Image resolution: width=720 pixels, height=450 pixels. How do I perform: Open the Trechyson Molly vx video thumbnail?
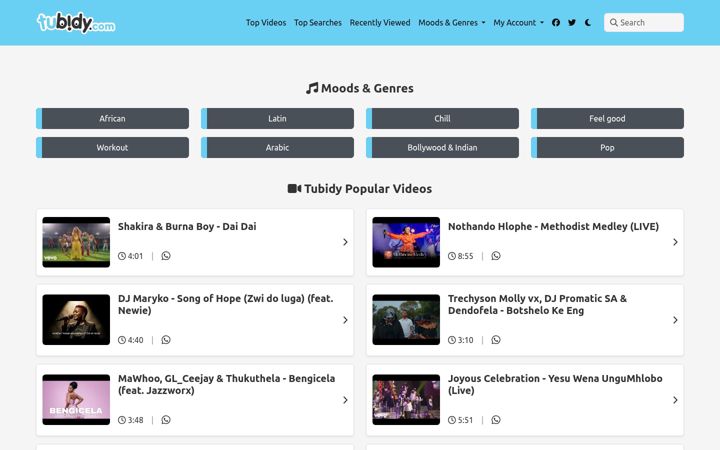tap(406, 320)
